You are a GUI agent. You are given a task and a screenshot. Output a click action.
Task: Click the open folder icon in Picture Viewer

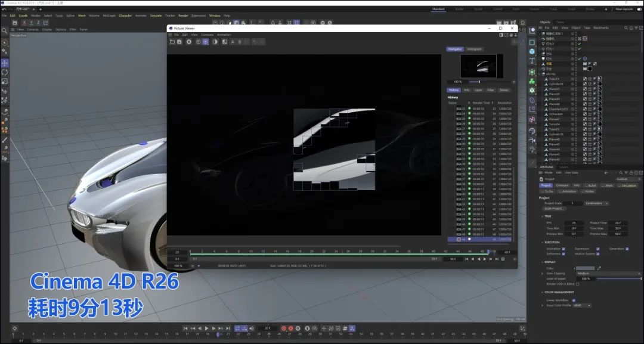(x=172, y=42)
